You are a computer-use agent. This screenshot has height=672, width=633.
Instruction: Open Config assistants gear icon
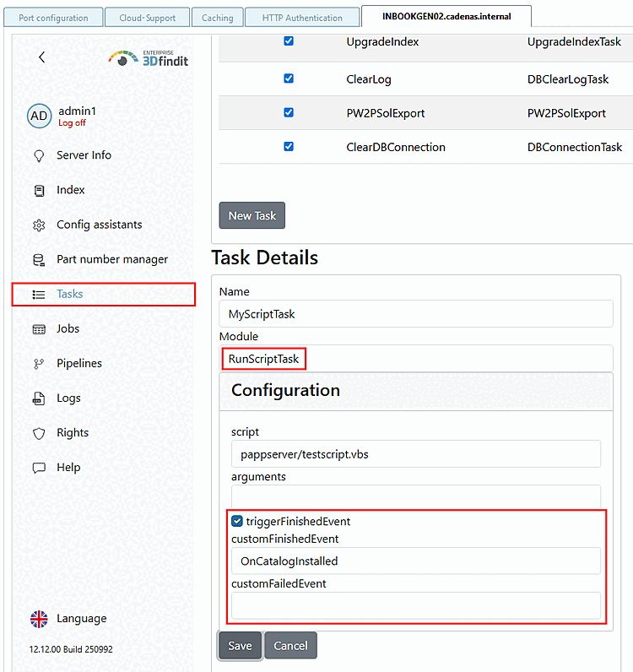coord(39,225)
